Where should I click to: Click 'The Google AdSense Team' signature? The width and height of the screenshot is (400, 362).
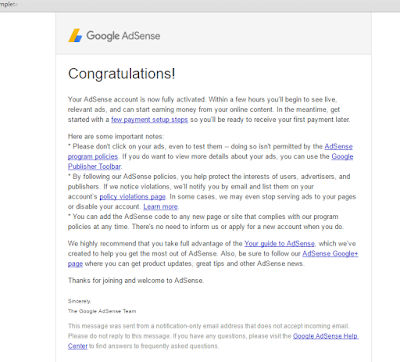(102, 311)
